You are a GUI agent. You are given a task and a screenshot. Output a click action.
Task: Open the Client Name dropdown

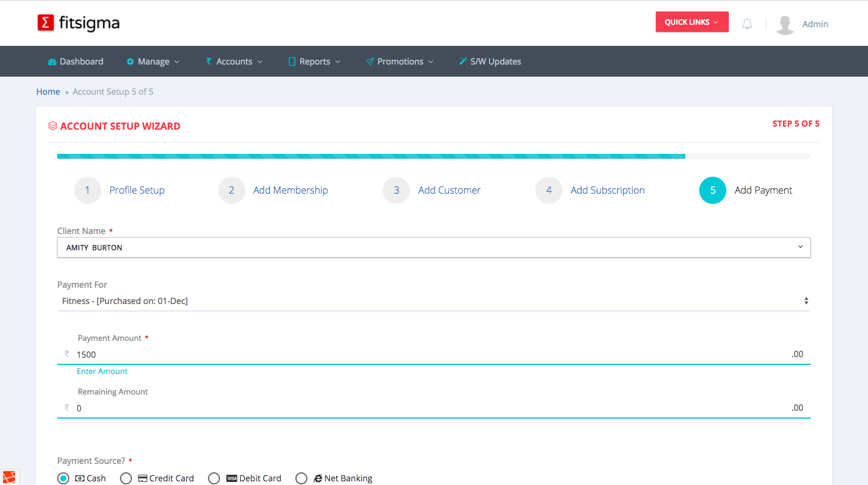[x=433, y=247]
